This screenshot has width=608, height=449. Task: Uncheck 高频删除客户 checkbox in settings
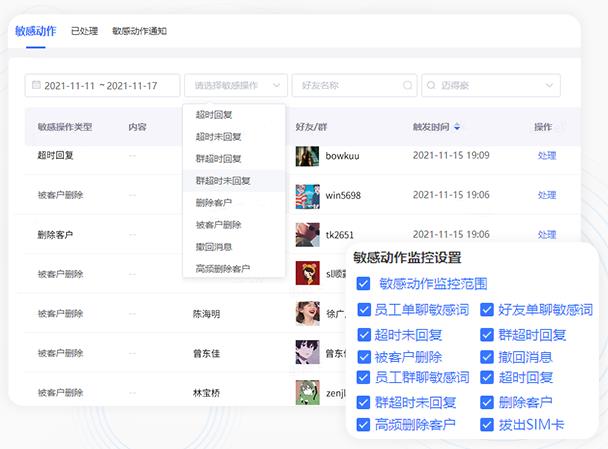(x=363, y=425)
